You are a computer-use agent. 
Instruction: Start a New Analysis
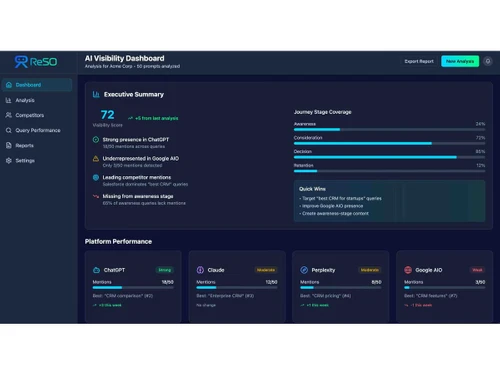coord(460,61)
